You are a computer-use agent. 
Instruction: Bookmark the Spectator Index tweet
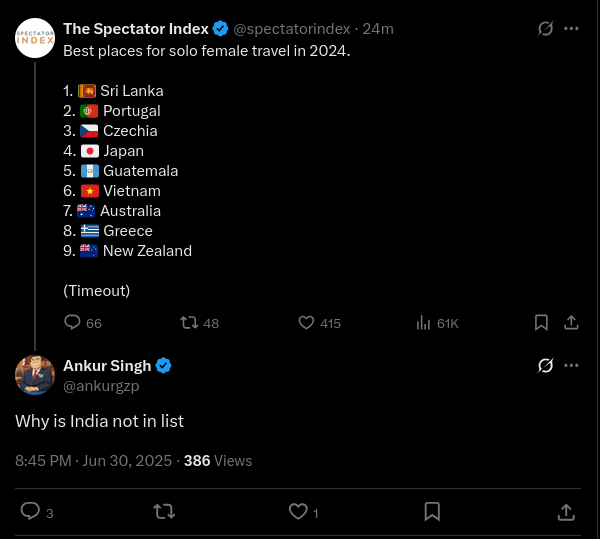[x=541, y=322]
